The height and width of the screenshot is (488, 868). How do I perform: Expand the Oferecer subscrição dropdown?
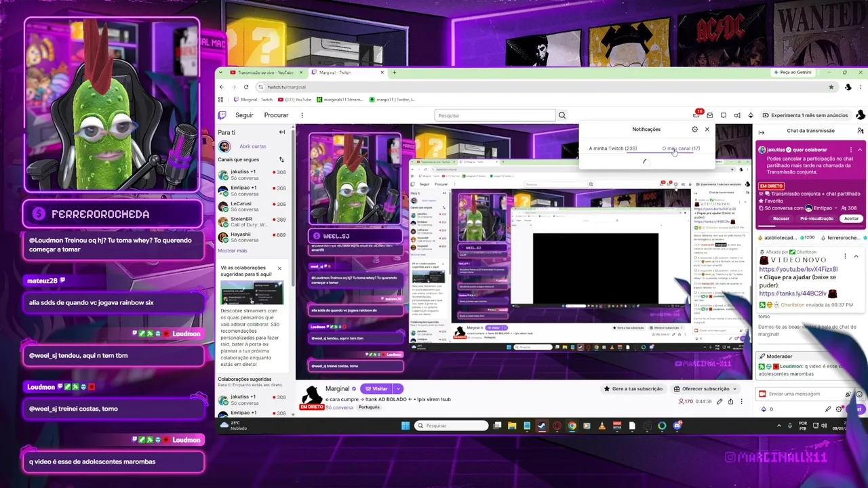pyautogui.click(x=734, y=389)
